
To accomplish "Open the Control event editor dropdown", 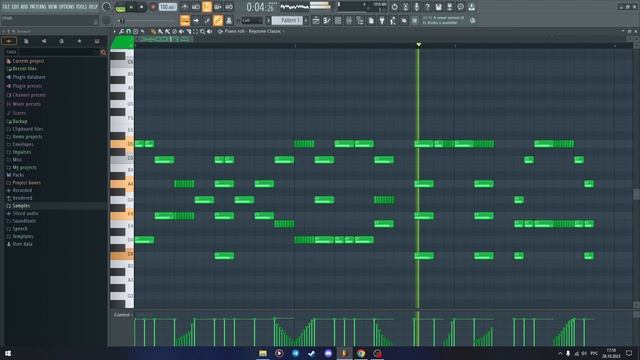I will click(x=123, y=315).
